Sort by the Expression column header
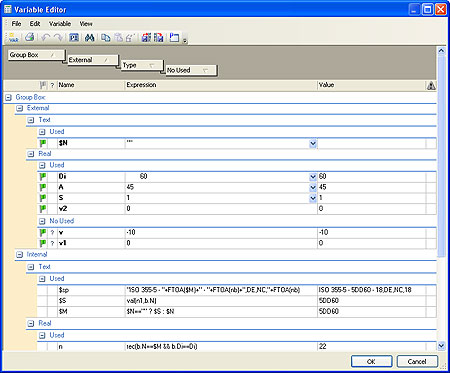Viewport: 450px width, 373px height. click(221, 85)
